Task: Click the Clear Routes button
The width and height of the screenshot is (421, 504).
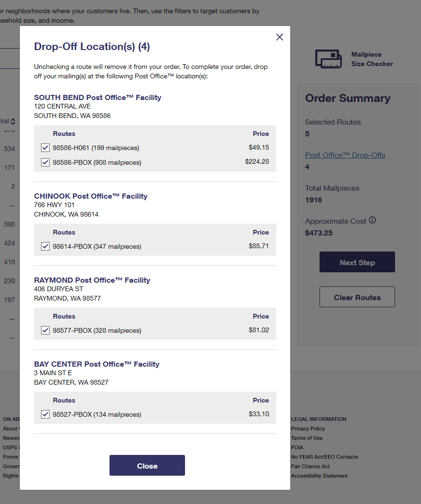Action: [357, 297]
